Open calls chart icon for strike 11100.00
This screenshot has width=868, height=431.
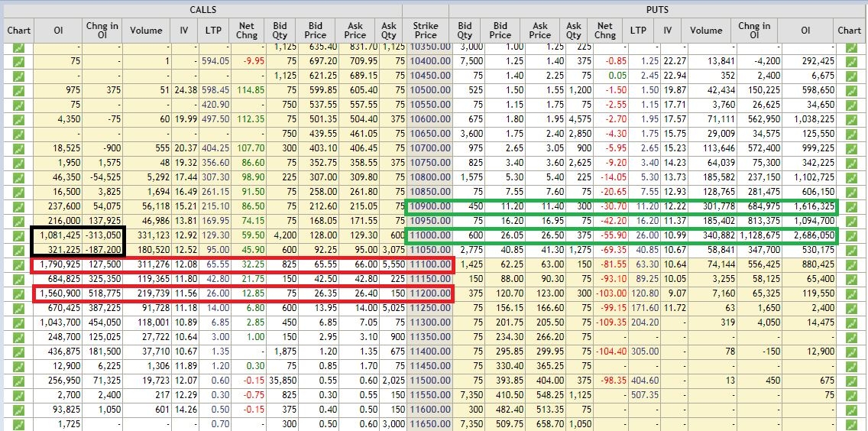(x=19, y=265)
